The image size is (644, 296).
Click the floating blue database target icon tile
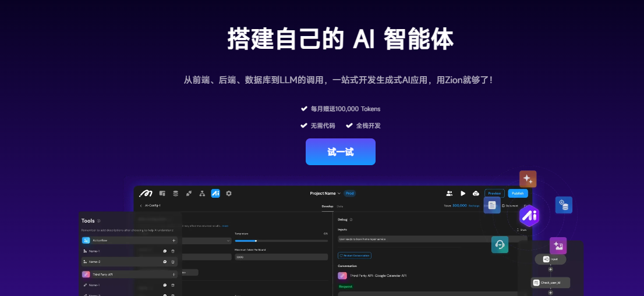[x=564, y=205]
